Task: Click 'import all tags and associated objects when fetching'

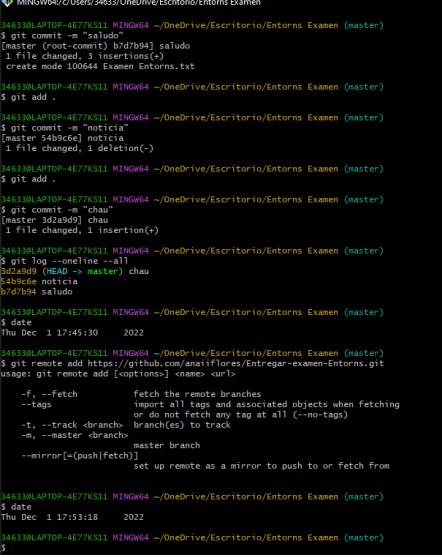Action: tap(267, 405)
